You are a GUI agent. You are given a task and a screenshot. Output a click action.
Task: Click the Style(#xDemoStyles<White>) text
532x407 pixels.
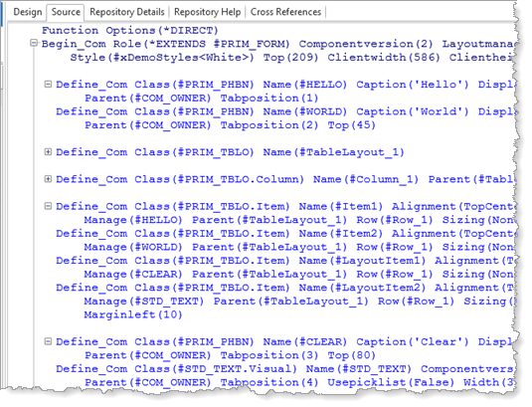tap(162, 58)
